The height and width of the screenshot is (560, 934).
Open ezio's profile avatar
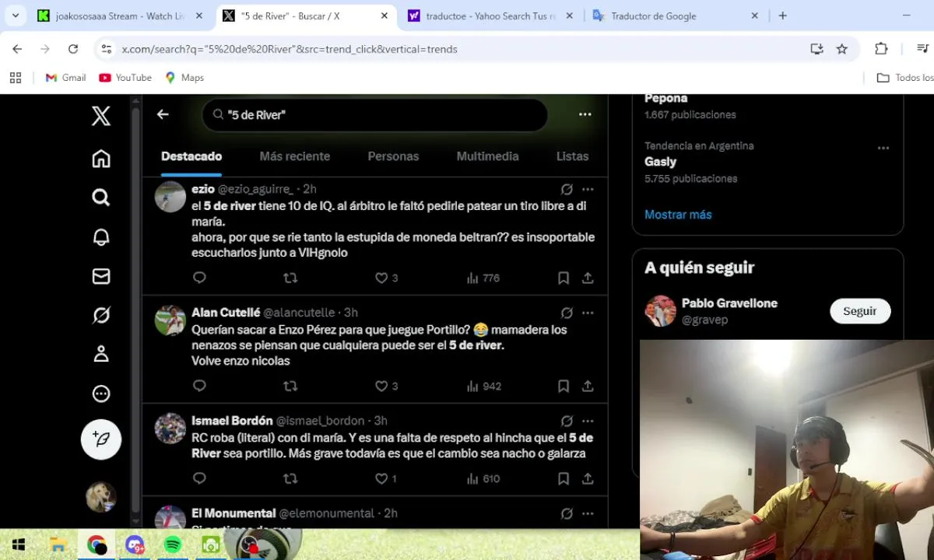tap(170, 197)
